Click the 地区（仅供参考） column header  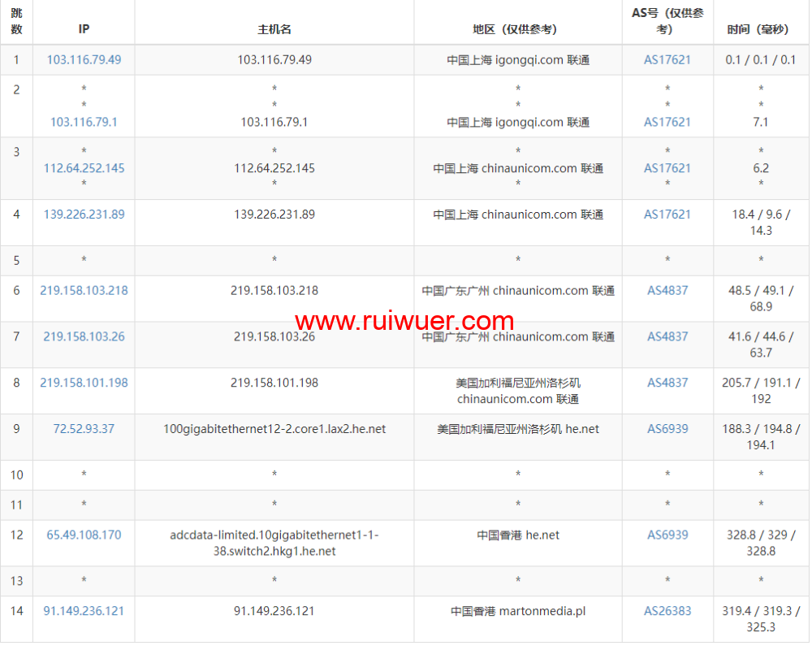pyautogui.click(x=517, y=29)
